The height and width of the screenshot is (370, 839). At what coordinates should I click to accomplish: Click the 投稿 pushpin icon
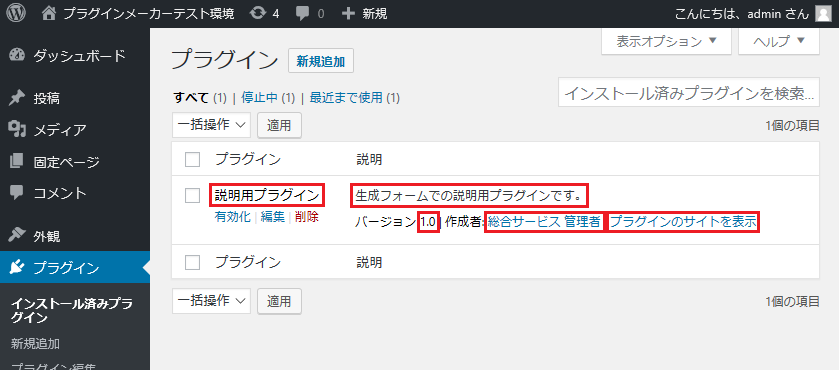click(17, 98)
